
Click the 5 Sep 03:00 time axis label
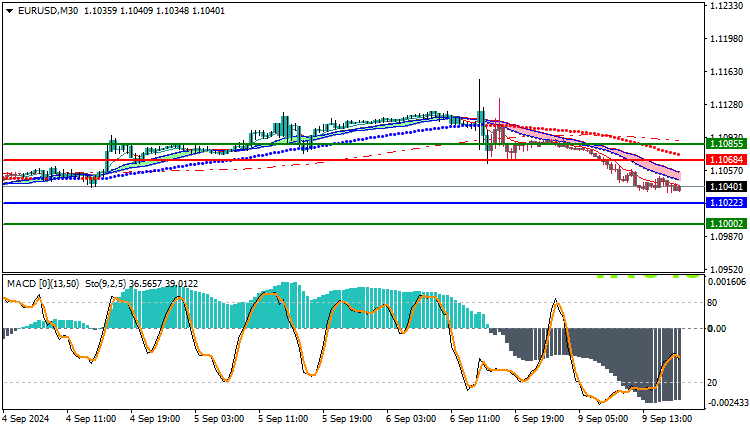219,419
